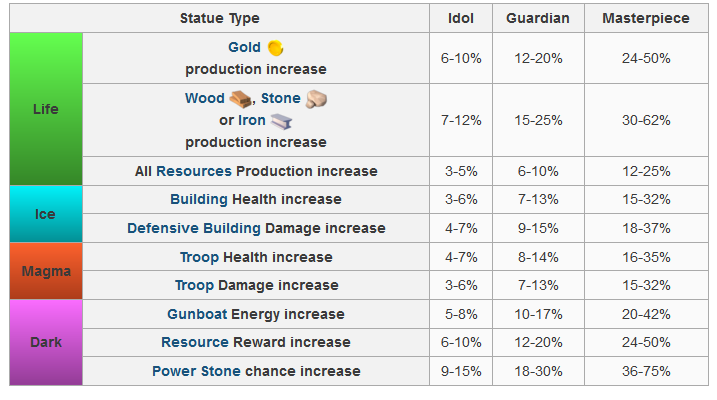Follow the Iron link
Image resolution: width=717 pixels, height=400 pixels.
[249, 121]
